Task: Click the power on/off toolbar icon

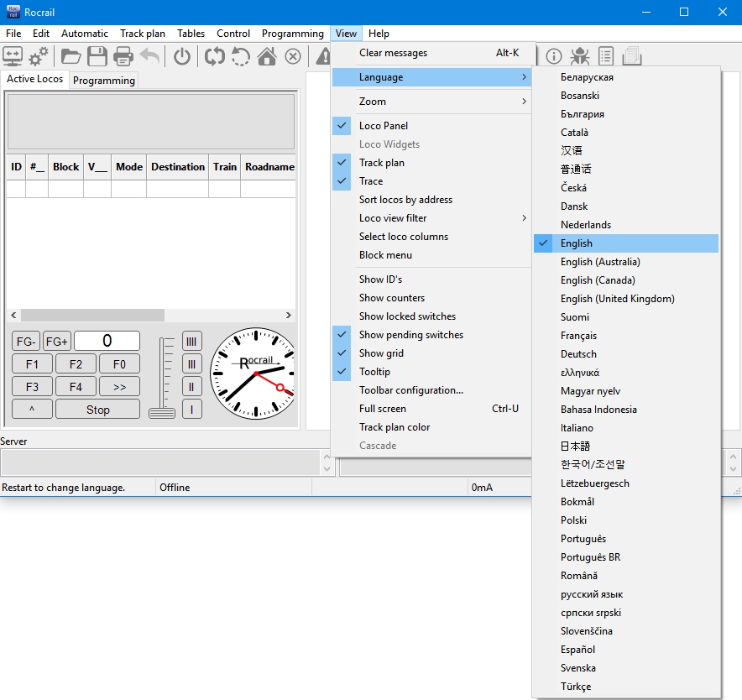Action: [182, 56]
